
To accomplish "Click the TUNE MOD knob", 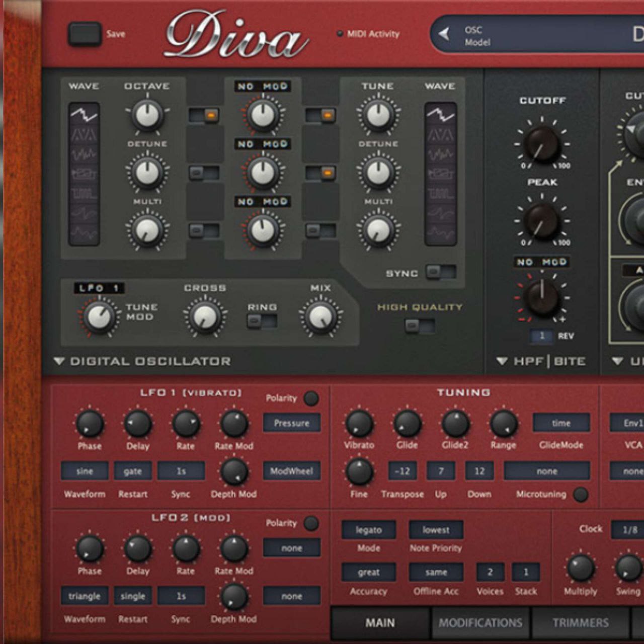I will (99, 317).
